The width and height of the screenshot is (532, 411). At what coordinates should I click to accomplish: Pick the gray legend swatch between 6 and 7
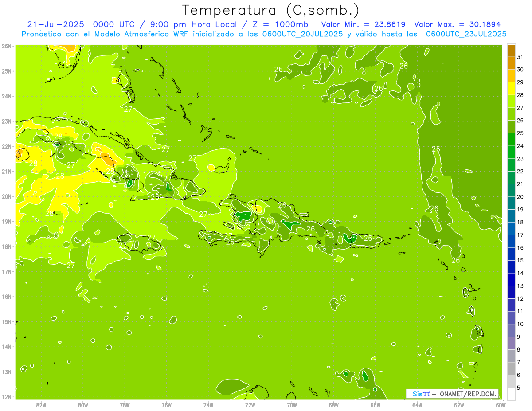[511, 368]
